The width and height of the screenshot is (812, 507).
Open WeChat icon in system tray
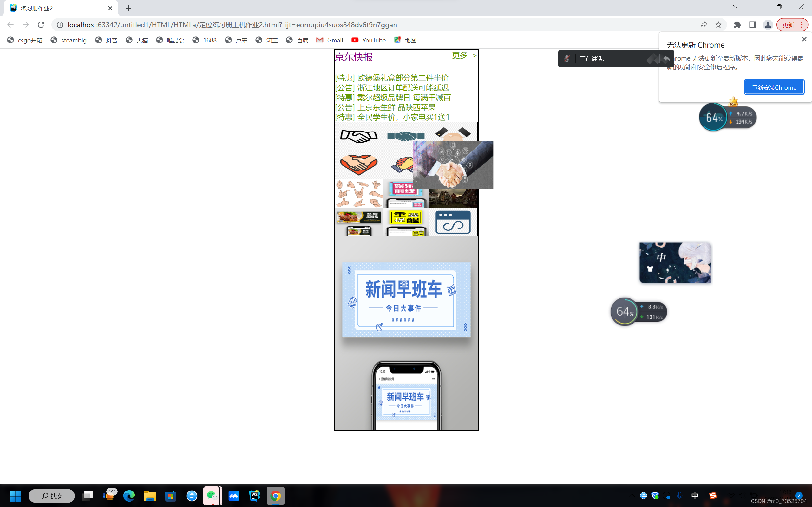[212, 495]
